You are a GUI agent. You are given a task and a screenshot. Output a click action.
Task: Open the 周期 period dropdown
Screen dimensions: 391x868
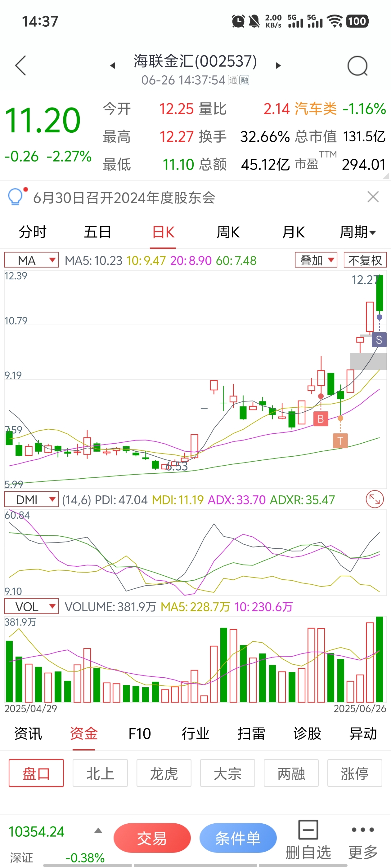click(357, 232)
